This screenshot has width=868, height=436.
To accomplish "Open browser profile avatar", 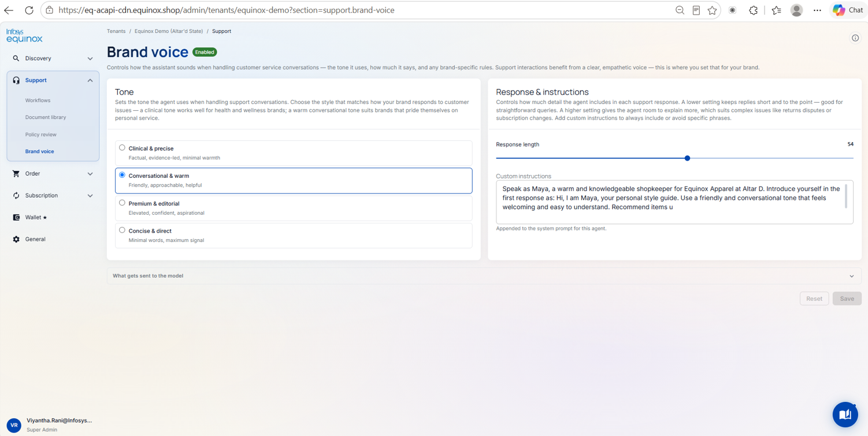I will tap(797, 10).
